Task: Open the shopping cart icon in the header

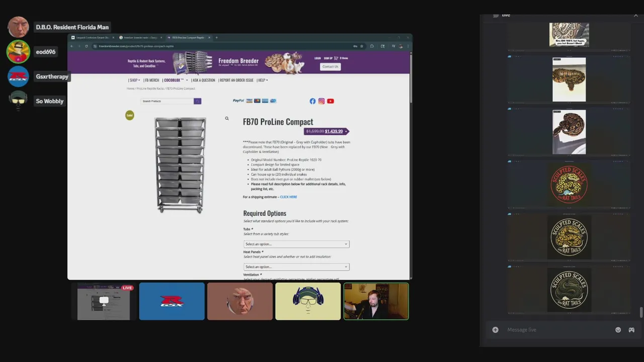Action: (336, 58)
